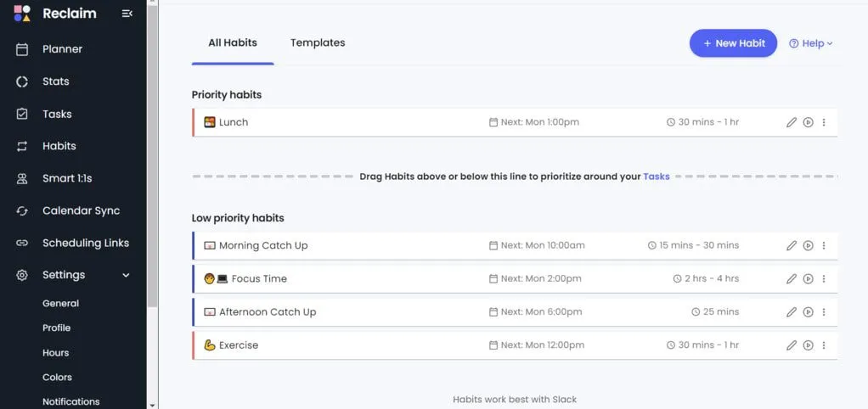
Task: Collapse the sidebar with the menu toggle
Action: (127, 14)
